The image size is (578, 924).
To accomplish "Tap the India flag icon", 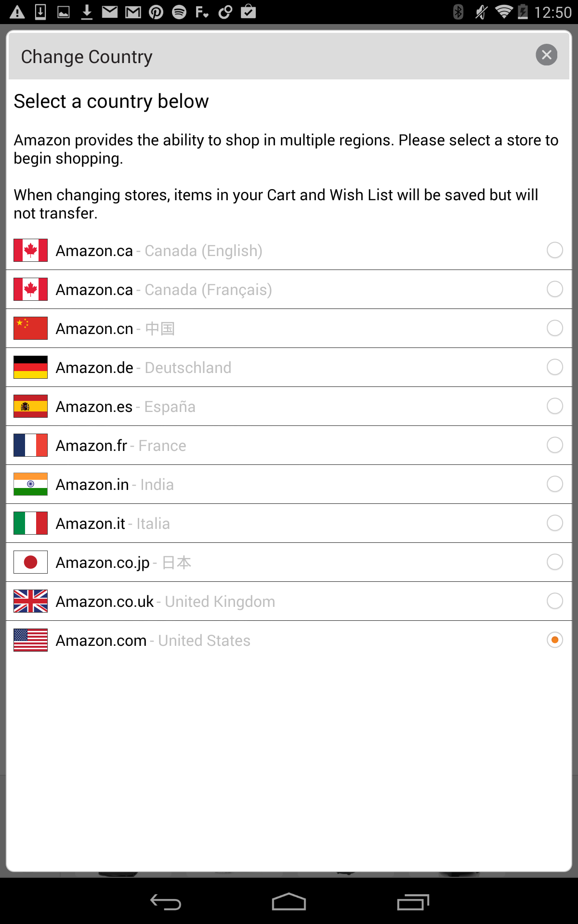I will (30, 484).
